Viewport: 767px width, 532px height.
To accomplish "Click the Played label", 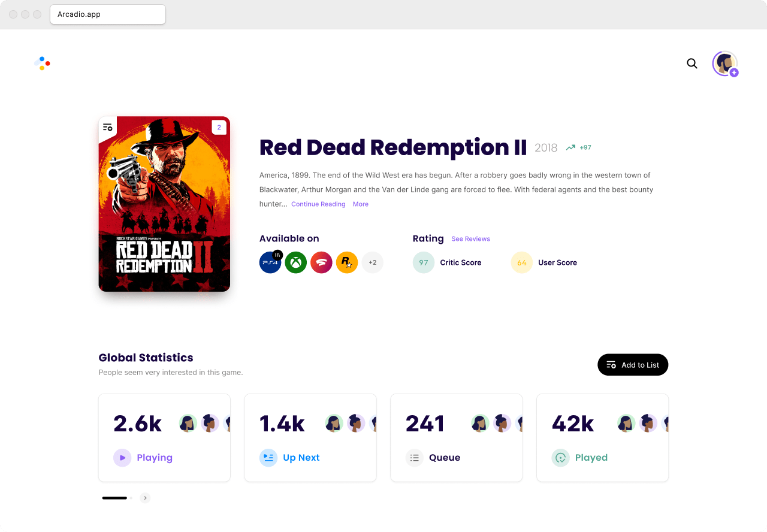I will tap(591, 458).
